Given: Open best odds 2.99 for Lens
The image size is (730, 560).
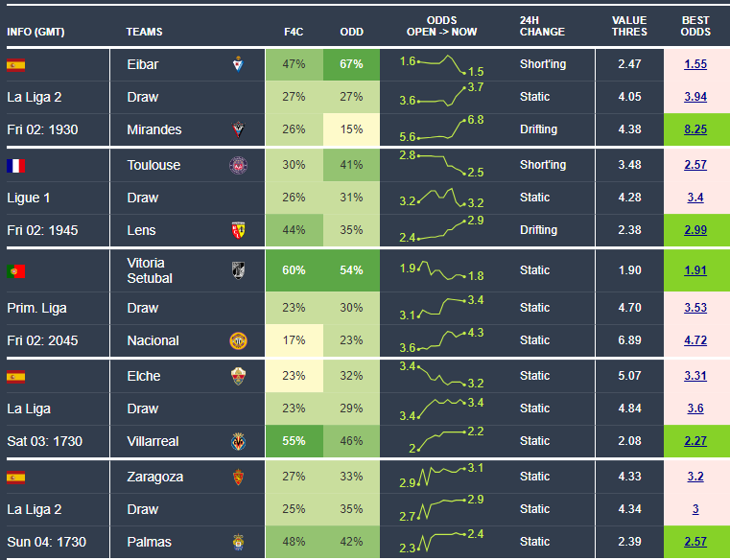Looking at the screenshot, I should pos(695,230).
